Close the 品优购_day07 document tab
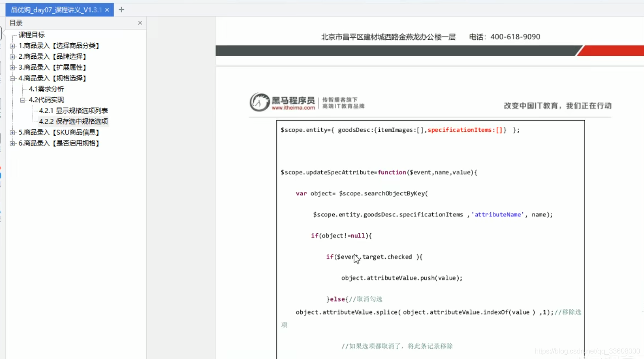This screenshot has width=644, height=359. [107, 10]
